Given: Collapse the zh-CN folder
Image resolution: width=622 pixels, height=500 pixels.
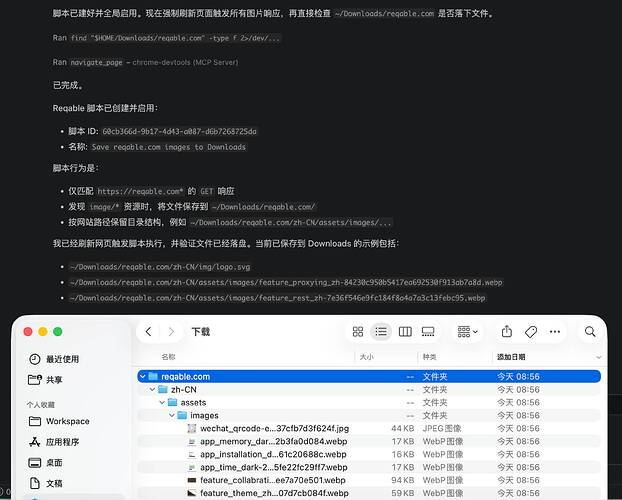Looking at the screenshot, I should tap(152, 389).
